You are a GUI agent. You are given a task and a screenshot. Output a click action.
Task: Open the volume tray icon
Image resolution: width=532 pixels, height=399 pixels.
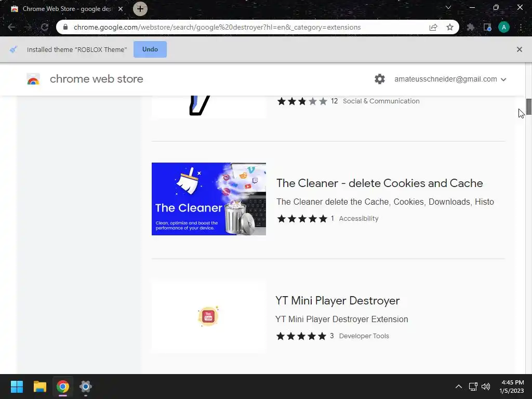(486, 387)
